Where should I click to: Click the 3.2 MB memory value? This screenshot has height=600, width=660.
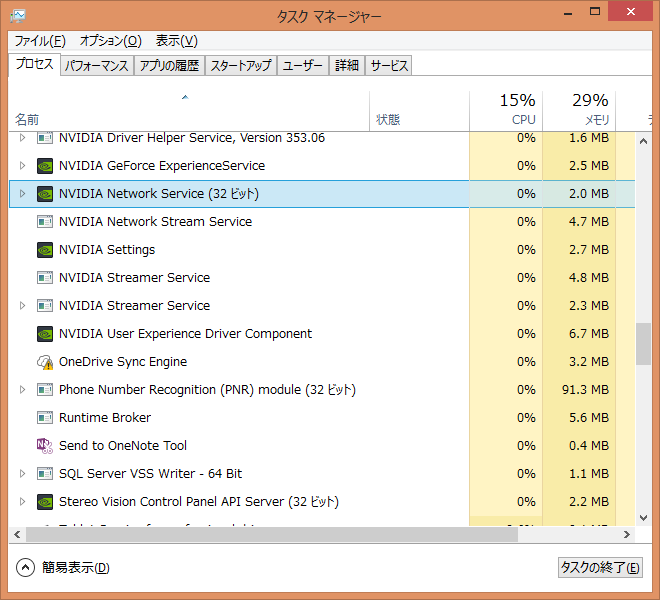point(589,362)
